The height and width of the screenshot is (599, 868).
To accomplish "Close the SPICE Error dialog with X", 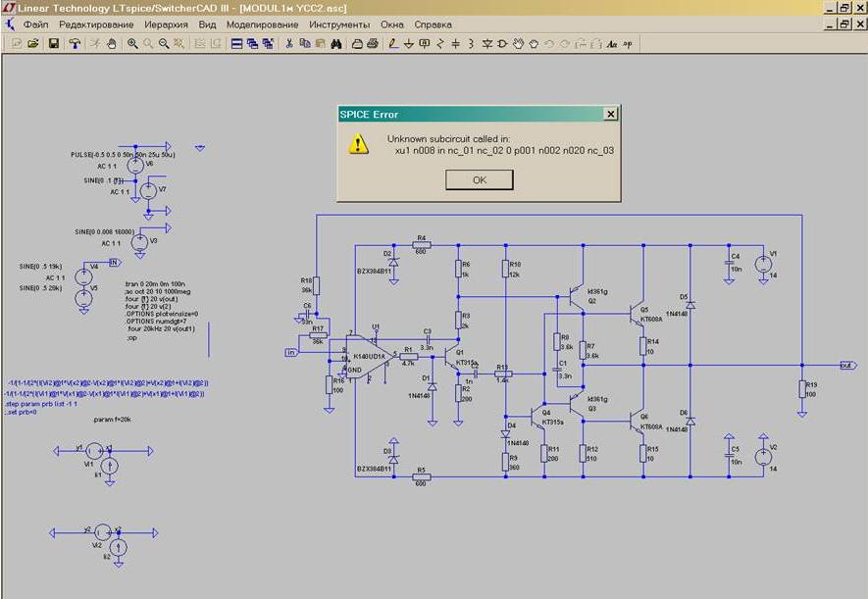I will [610, 114].
